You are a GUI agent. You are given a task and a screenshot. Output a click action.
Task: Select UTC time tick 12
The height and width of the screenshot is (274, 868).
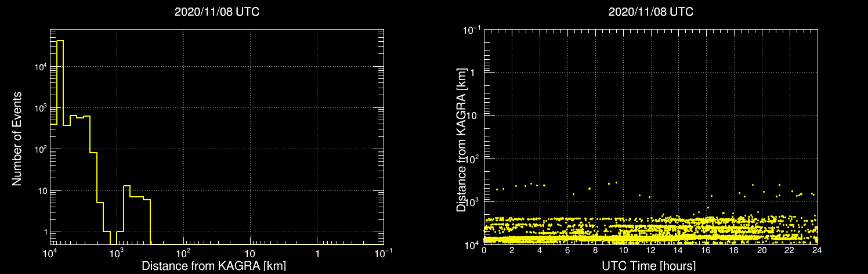(x=650, y=251)
